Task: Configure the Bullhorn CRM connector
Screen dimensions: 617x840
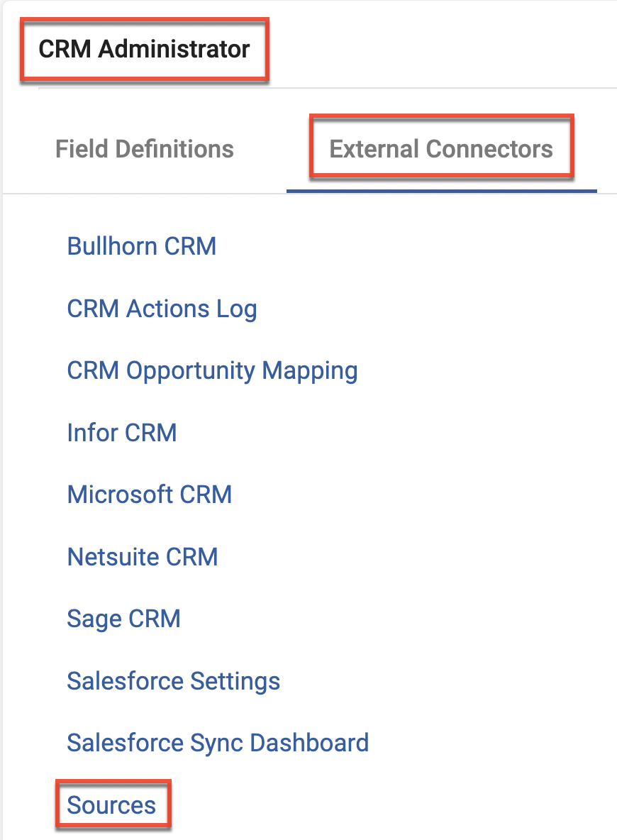Action: pos(142,247)
